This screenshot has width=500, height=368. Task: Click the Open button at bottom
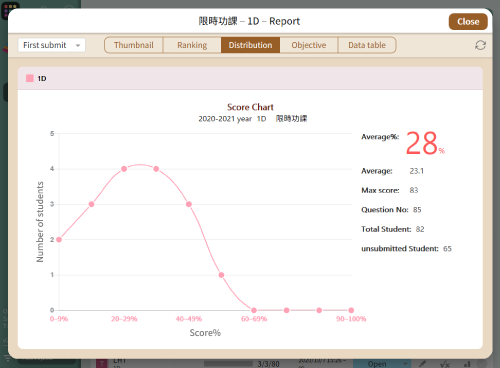[x=377, y=364]
